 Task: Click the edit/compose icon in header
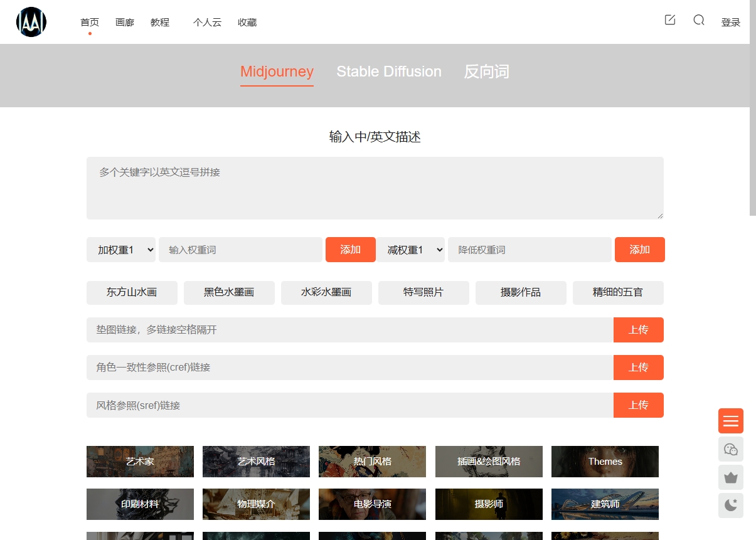point(670,20)
